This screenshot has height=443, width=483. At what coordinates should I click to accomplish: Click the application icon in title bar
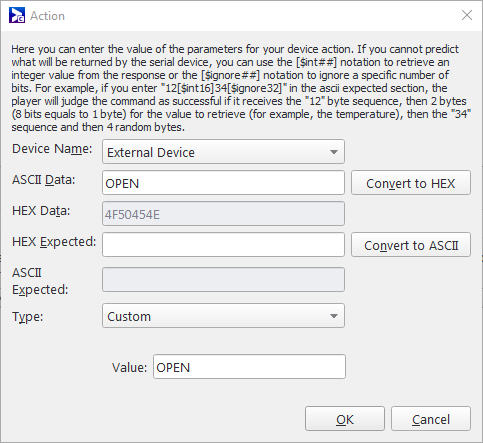pos(17,15)
